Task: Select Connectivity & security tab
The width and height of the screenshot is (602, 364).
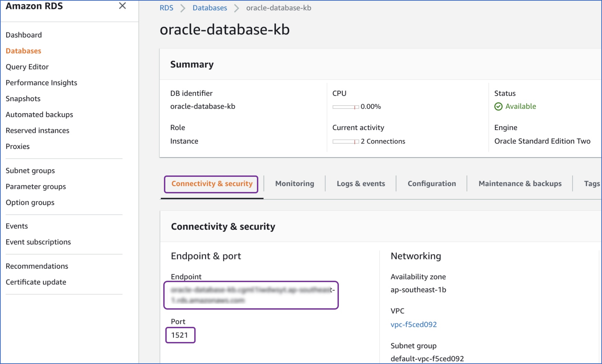Action: [212, 184]
